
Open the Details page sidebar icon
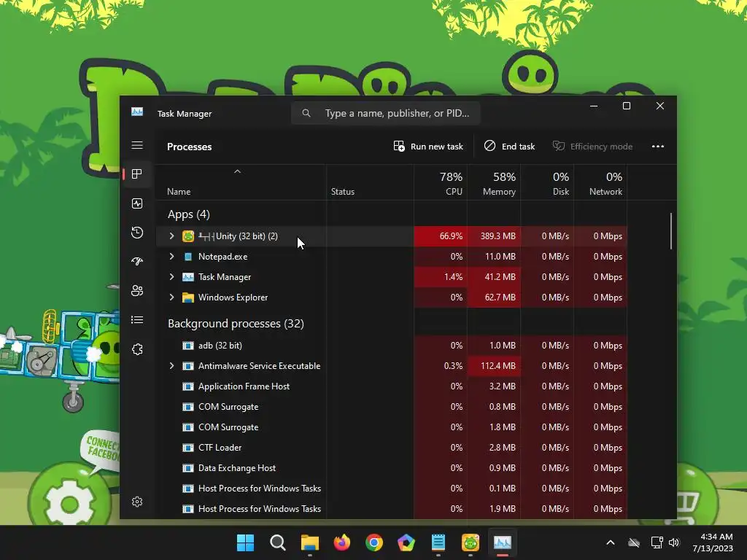(x=137, y=320)
